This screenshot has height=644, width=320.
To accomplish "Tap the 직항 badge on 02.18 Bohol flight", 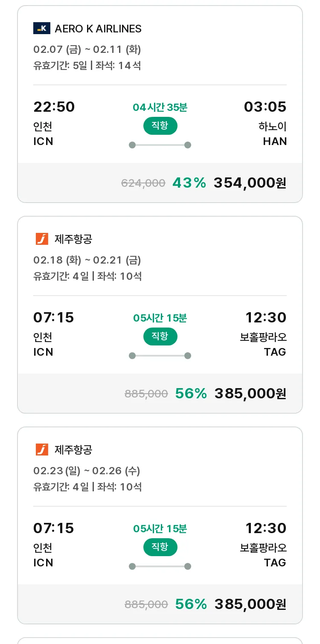I will pyautogui.click(x=160, y=337).
